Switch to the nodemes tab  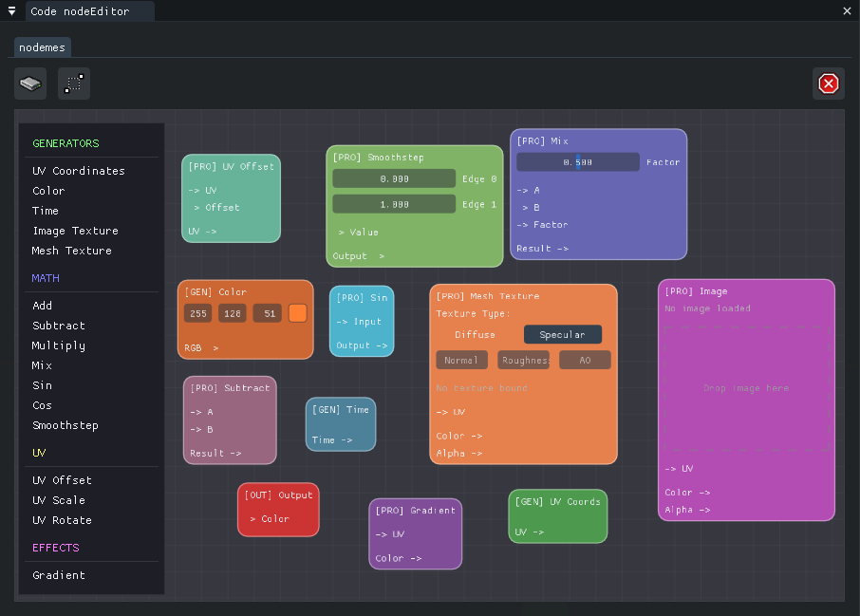click(42, 47)
